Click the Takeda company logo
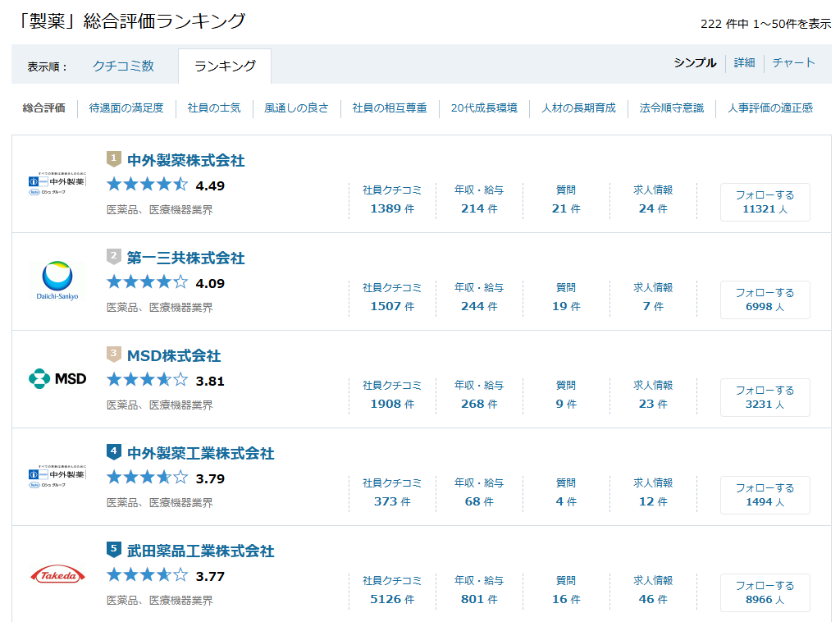Image resolution: width=840 pixels, height=622 pixels. pyautogui.click(x=57, y=575)
